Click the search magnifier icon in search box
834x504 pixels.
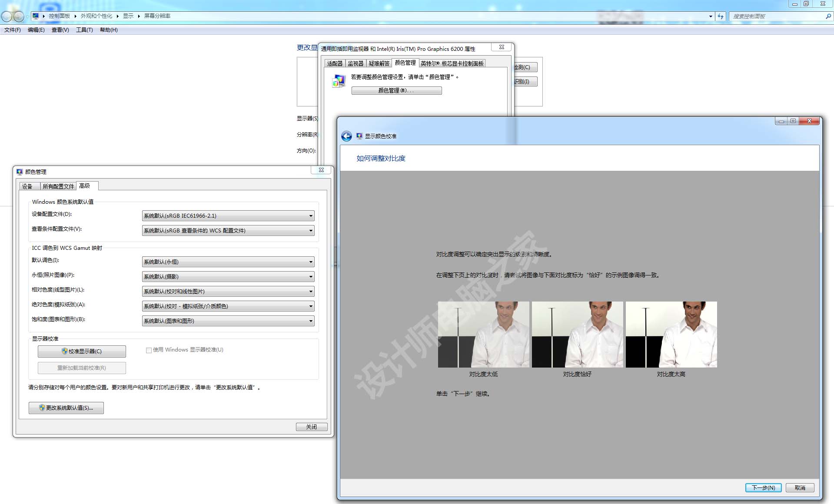pos(828,17)
